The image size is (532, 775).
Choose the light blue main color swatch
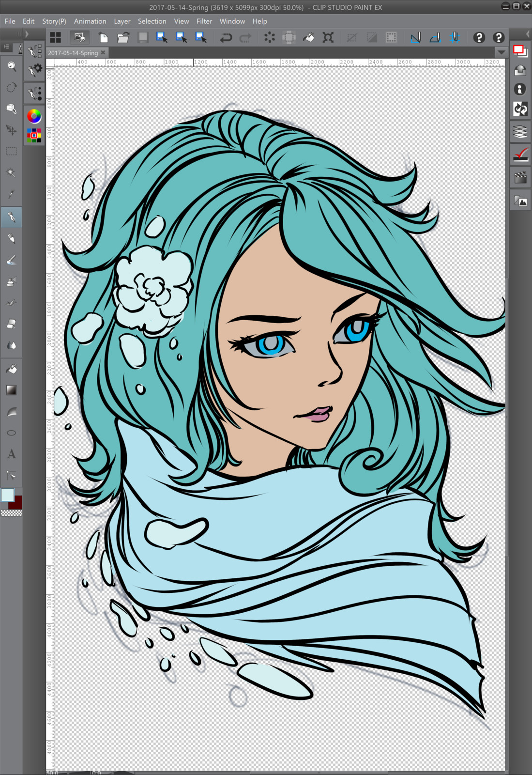7,495
